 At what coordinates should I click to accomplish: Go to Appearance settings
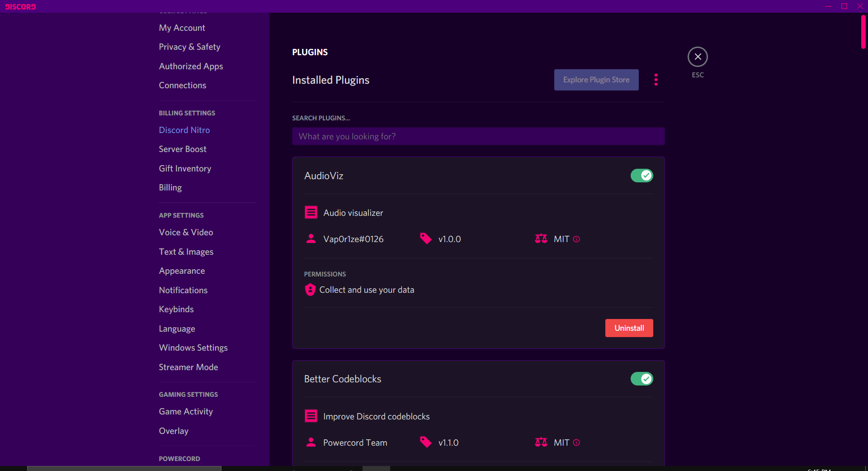182,271
